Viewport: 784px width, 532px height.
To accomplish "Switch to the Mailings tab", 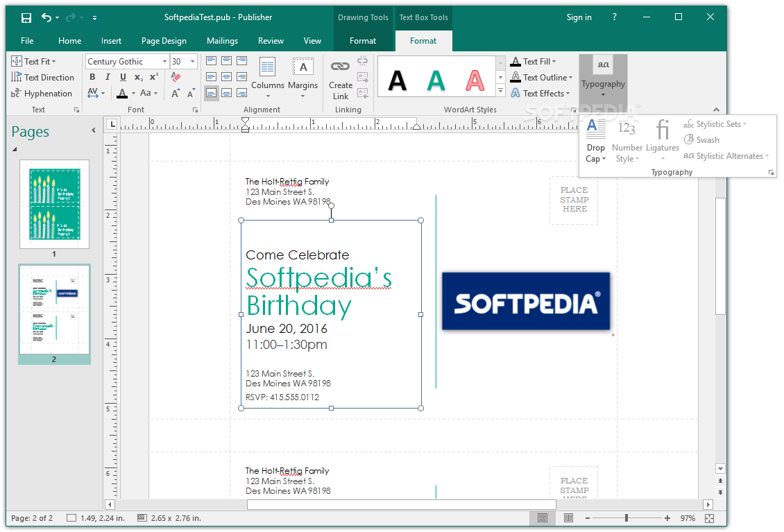I will [x=222, y=41].
